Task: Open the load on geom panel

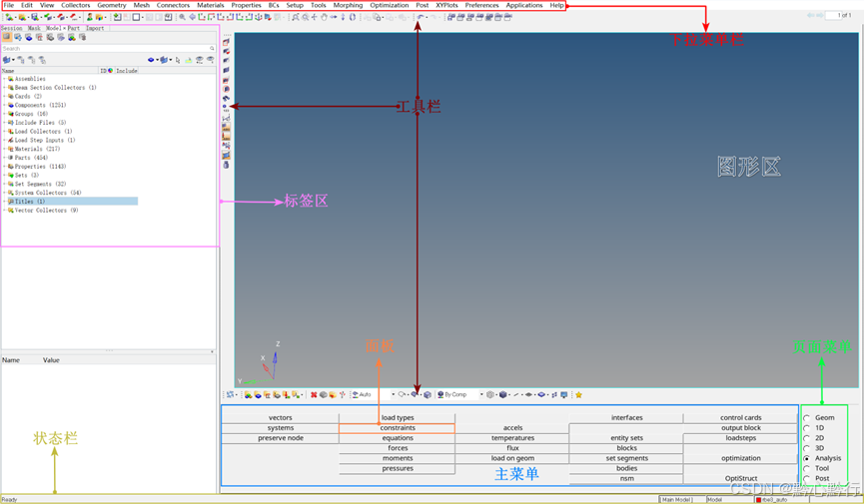Action: (512, 458)
